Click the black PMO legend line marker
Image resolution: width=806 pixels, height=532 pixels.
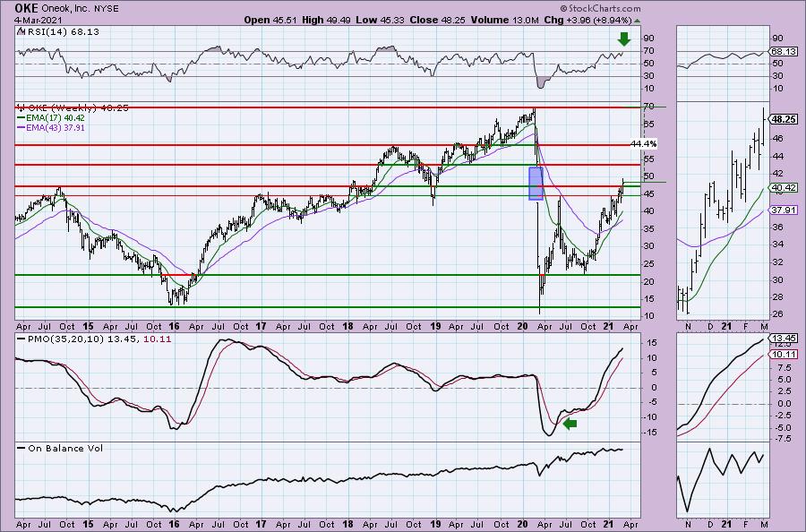(x=21, y=339)
